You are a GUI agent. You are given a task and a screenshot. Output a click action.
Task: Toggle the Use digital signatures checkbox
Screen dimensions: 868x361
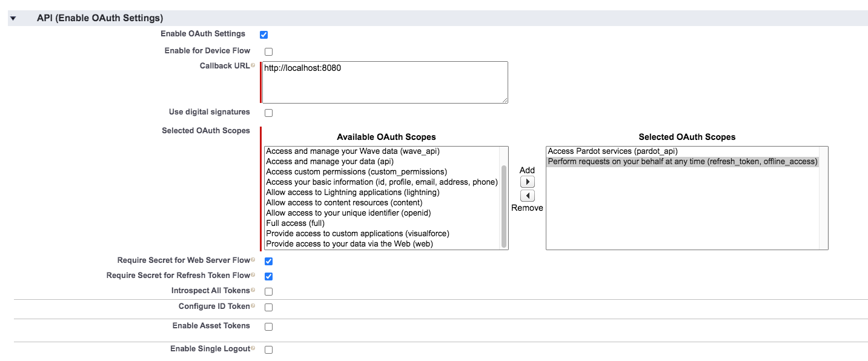[x=268, y=113]
